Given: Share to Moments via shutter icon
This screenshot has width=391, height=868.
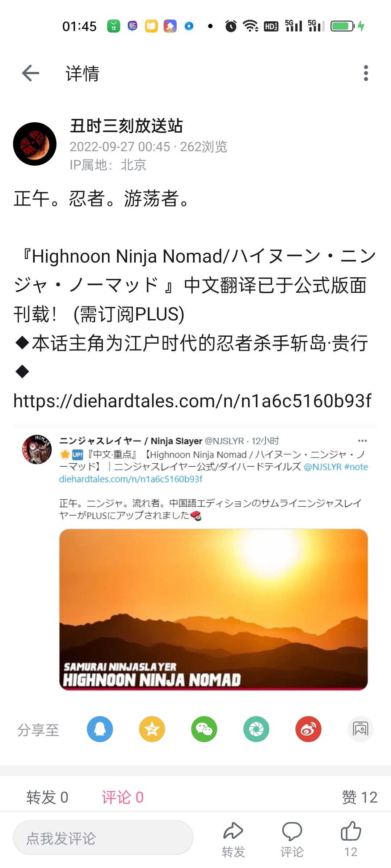Looking at the screenshot, I should pos(256,729).
